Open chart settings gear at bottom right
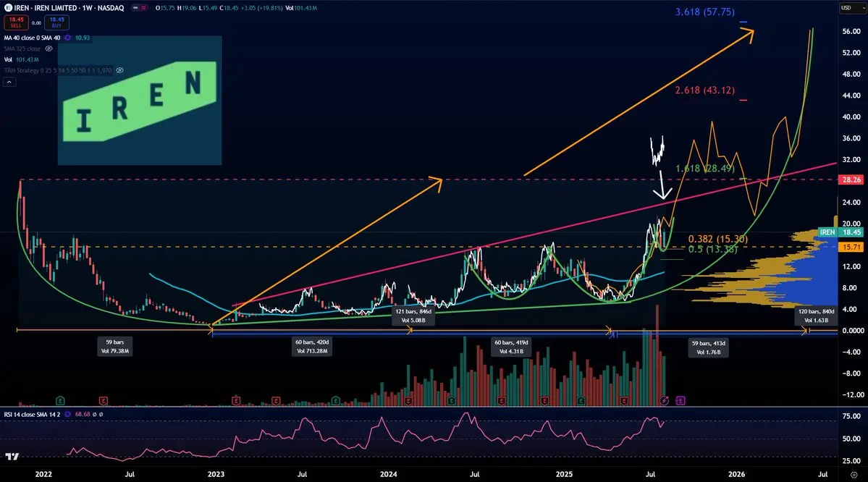 point(854,474)
